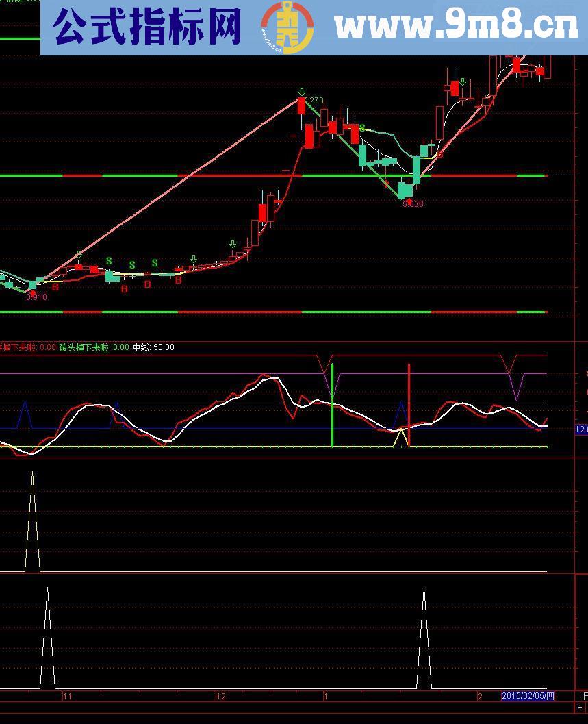Click month 12 on the time axis
The width and height of the screenshot is (588, 724).
pos(220,697)
